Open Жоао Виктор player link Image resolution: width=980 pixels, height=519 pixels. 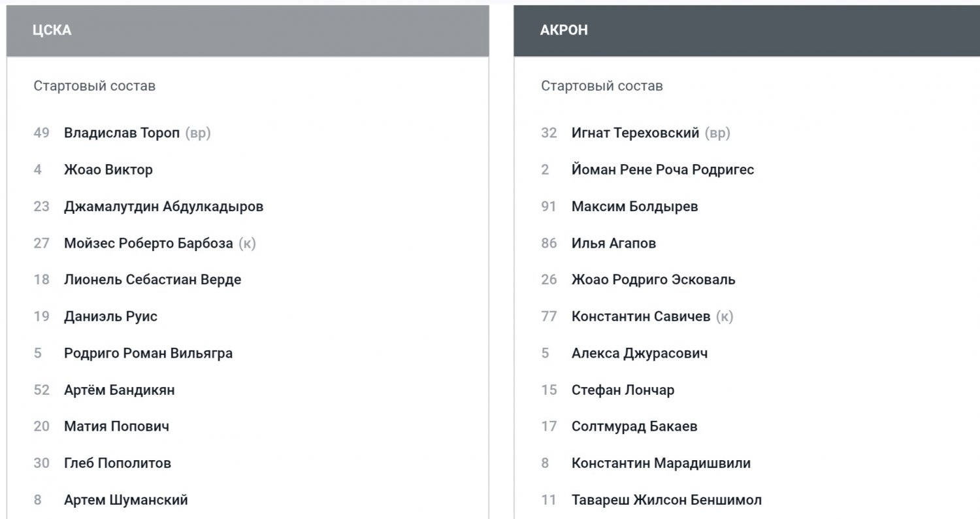tap(108, 170)
